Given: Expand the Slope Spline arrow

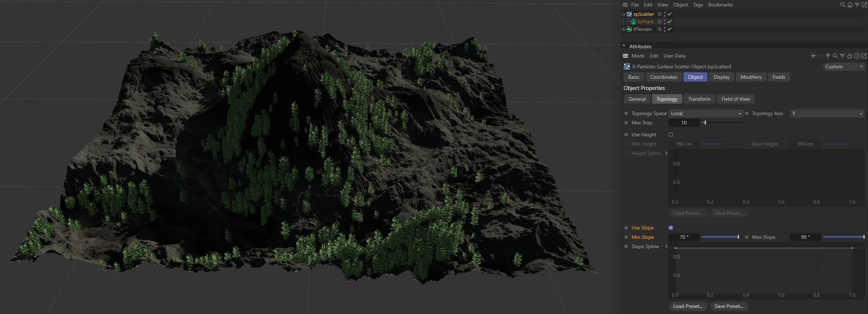Looking at the screenshot, I should [666, 246].
